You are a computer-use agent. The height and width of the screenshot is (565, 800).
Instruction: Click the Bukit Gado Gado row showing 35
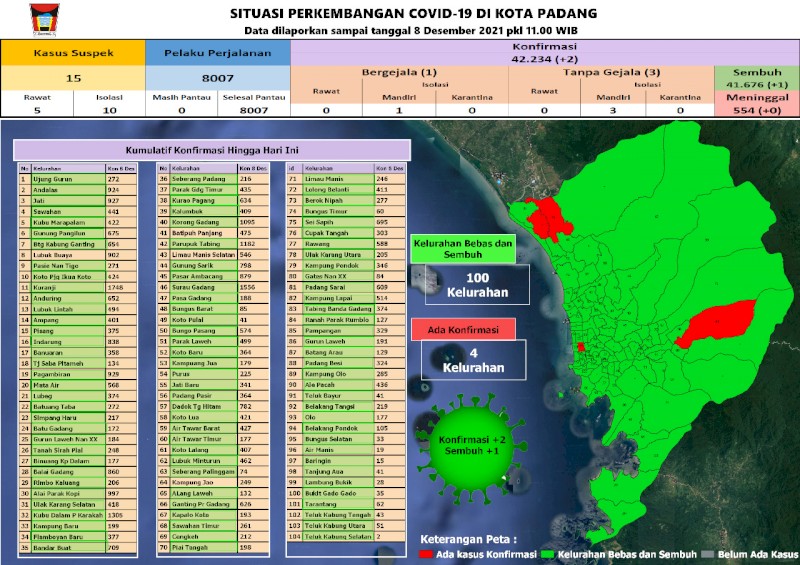pyautogui.click(x=346, y=493)
